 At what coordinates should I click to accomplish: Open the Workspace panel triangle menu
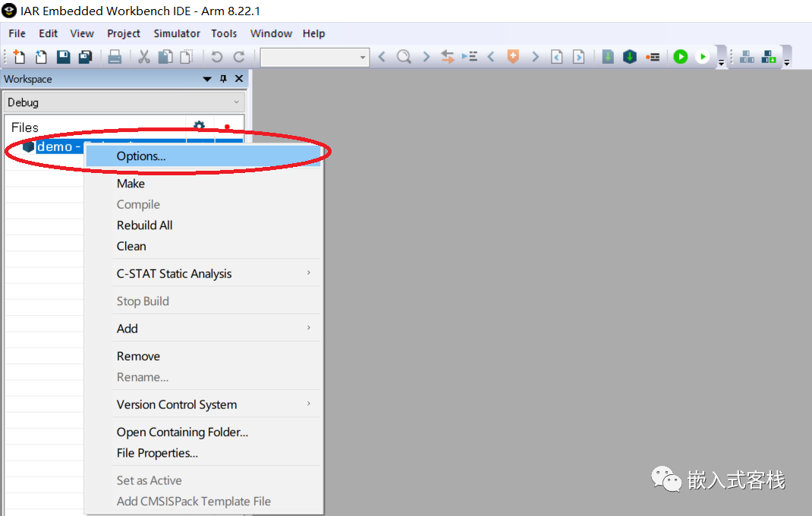[x=207, y=79]
